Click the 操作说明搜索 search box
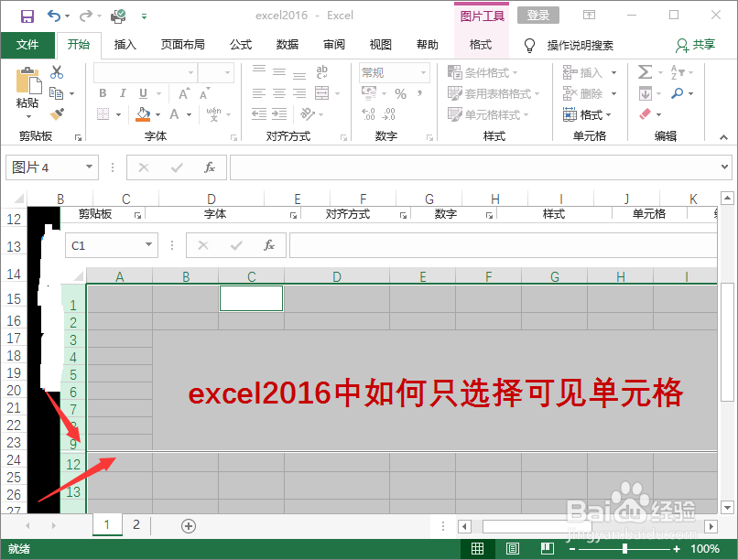The image size is (738, 560). point(580,45)
